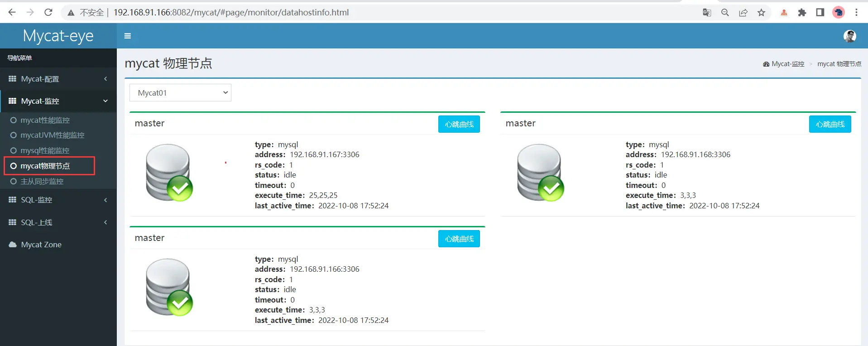This screenshot has width=868, height=346.
Task: Collapse Mycat-监控 with its chevron
Action: point(106,101)
